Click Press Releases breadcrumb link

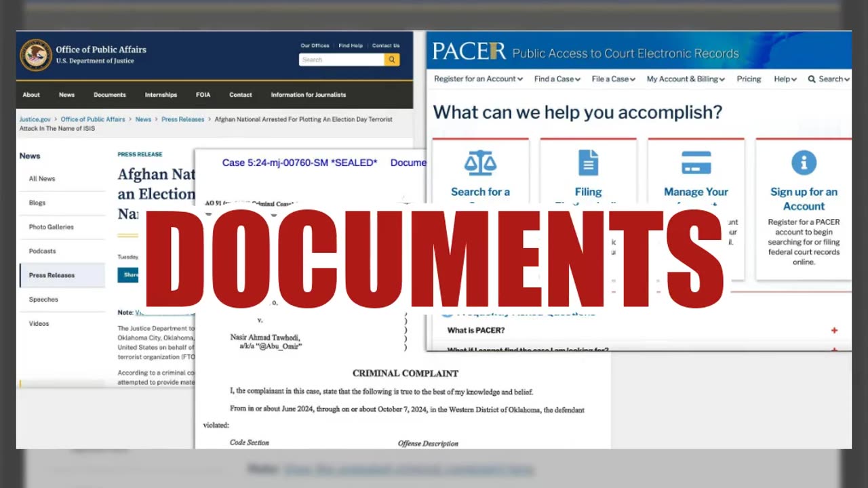[182, 119]
